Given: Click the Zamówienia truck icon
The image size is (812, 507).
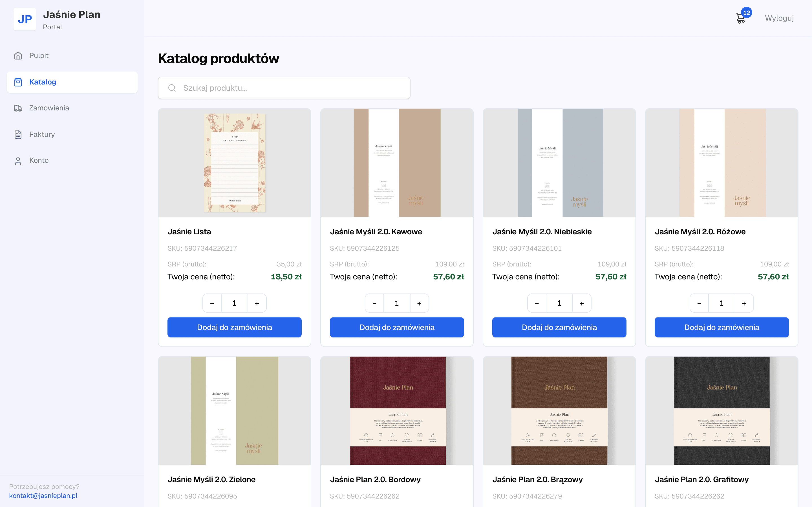Looking at the screenshot, I should [x=18, y=108].
